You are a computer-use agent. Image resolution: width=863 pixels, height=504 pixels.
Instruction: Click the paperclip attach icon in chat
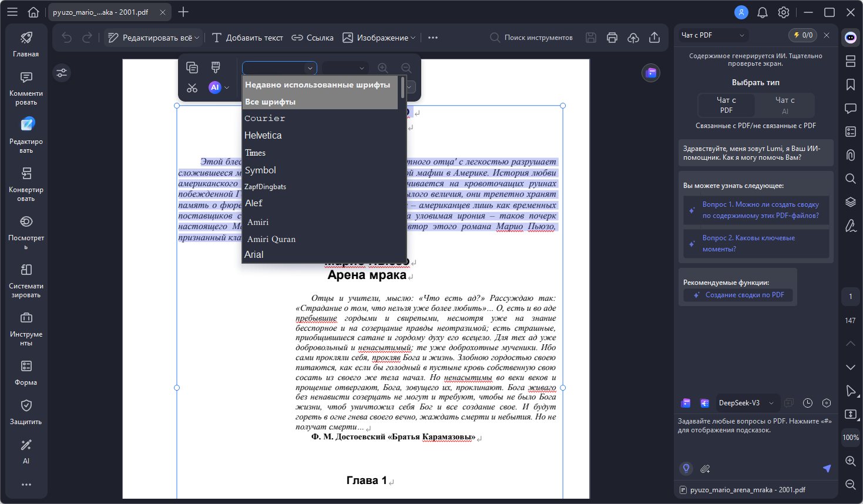point(705,469)
